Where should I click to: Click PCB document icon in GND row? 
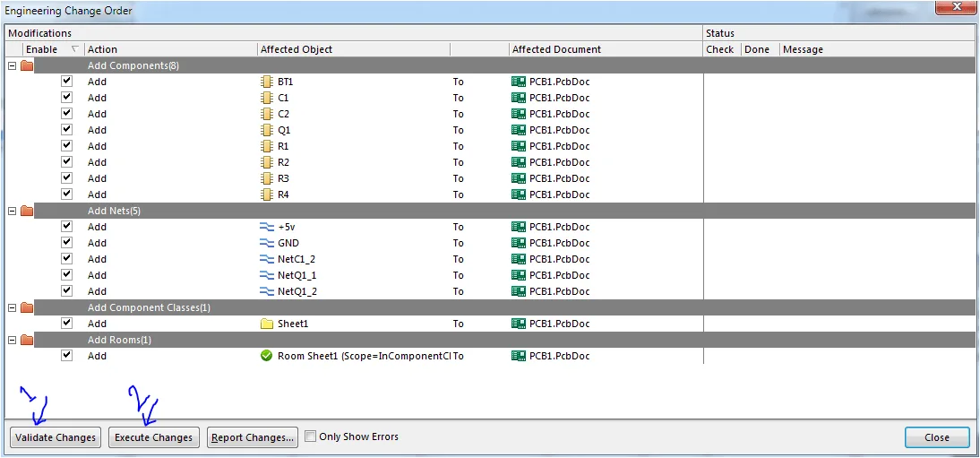pyautogui.click(x=518, y=243)
